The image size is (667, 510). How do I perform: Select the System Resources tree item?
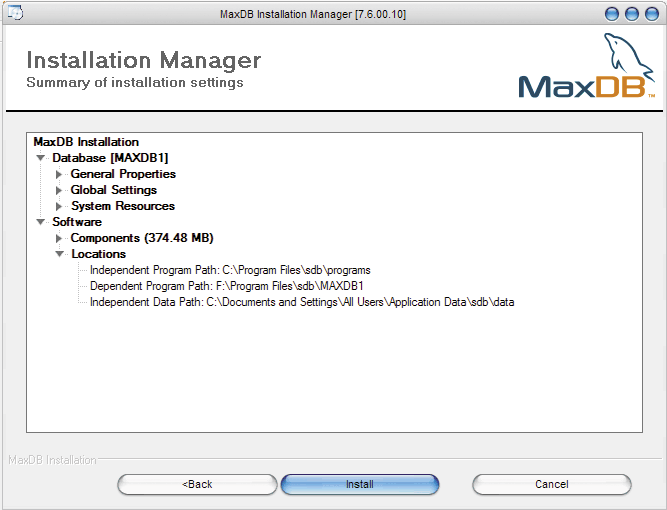pos(123,206)
